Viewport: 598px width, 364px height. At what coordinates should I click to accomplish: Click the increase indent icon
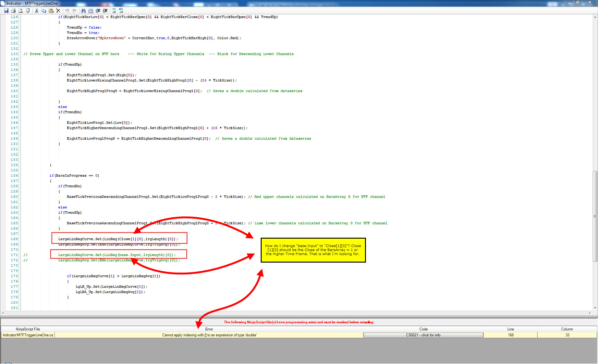105,11
